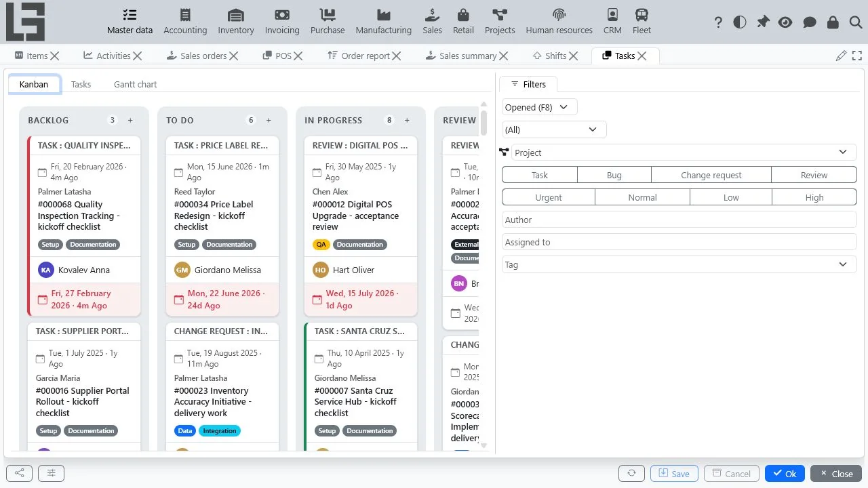Image resolution: width=868 pixels, height=488 pixels.
Task: Open the Master data module
Action: pyautogui.click(x=130, y=22)
